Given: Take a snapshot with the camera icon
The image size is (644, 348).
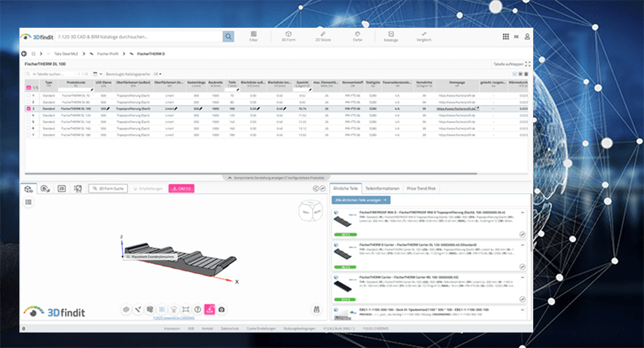Looking at the screenshot, I should click(x=222, y=310).
